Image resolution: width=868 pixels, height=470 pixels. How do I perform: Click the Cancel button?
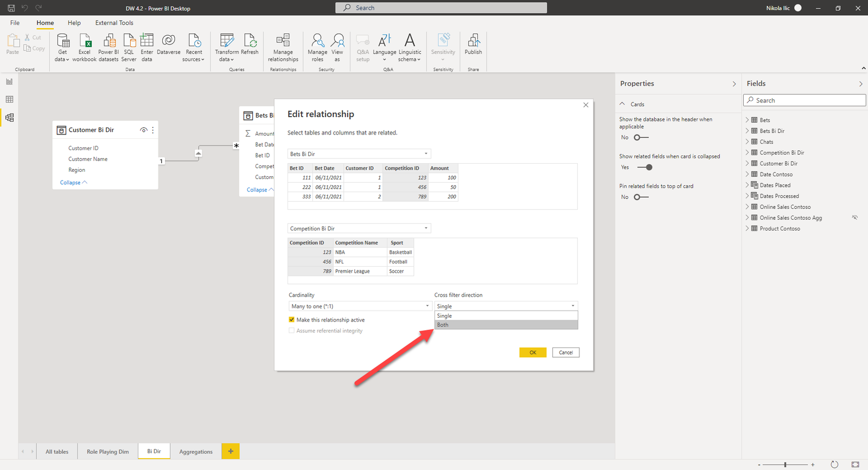click(566, 352)
